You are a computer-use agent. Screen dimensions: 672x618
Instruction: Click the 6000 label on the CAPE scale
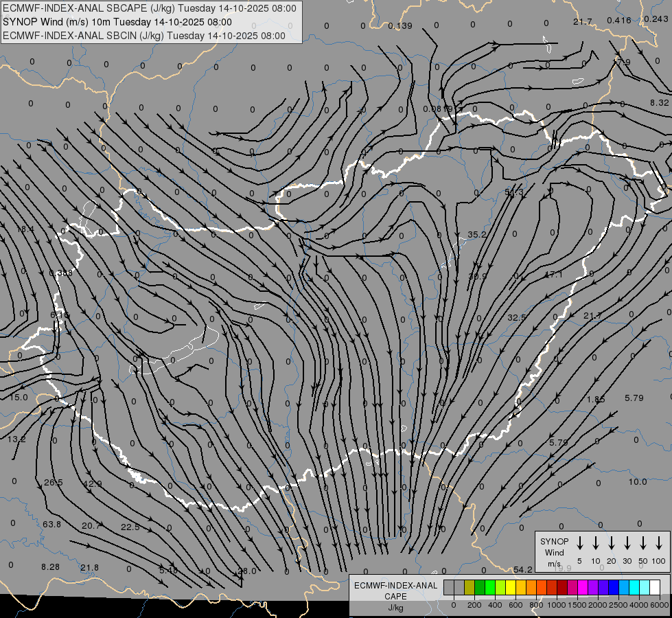(660, 605)
